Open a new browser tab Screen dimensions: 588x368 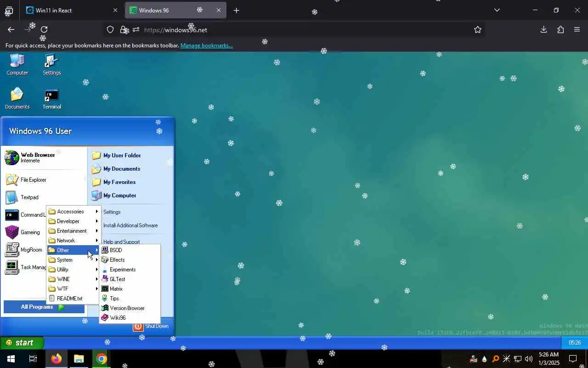tap(236, 10)
